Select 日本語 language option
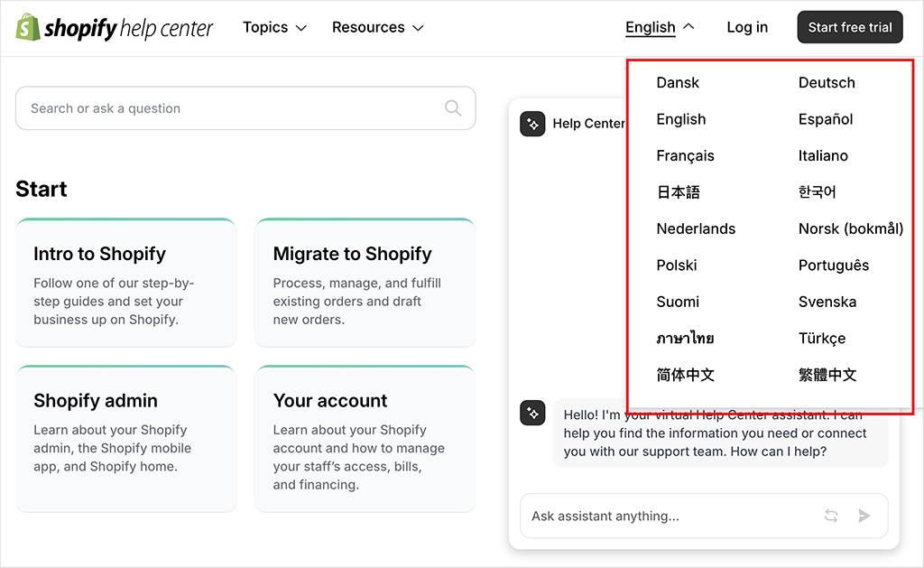The image size is (924, 568). (679, 192)
